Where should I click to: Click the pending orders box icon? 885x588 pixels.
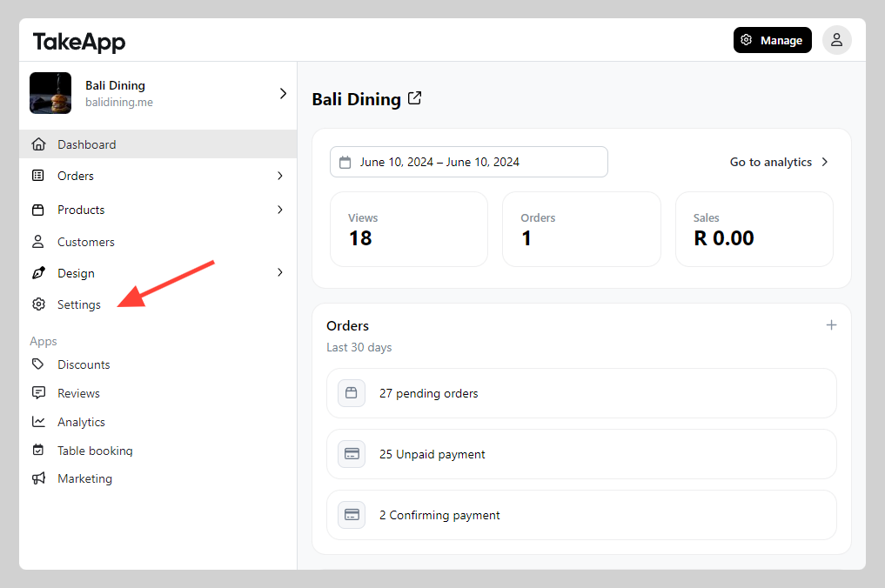pos(351,393)
